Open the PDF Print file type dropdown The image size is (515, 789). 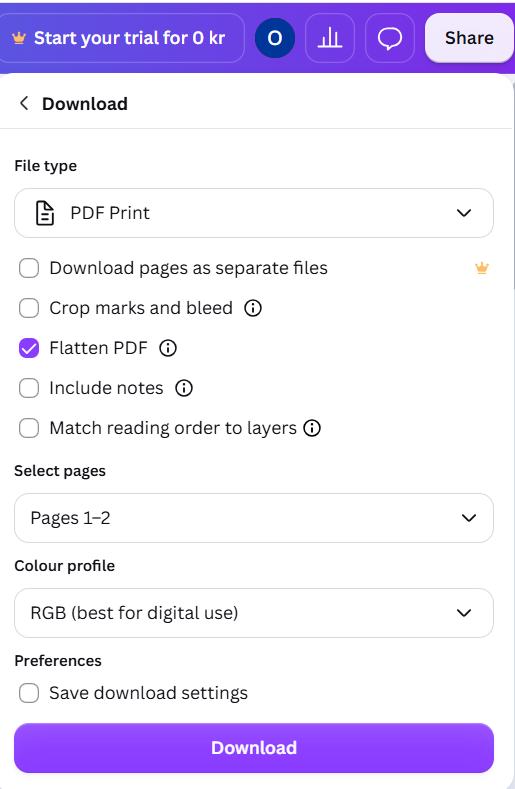254,213
